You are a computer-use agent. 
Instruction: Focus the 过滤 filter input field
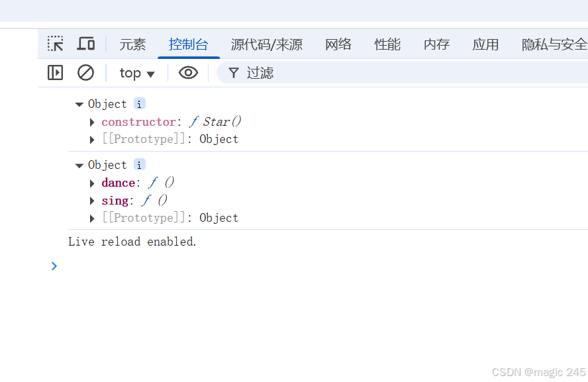coord(403,73)
